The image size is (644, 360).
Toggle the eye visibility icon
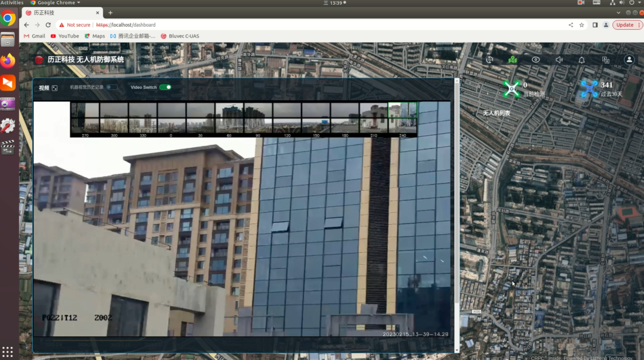(x=536, y=60)
